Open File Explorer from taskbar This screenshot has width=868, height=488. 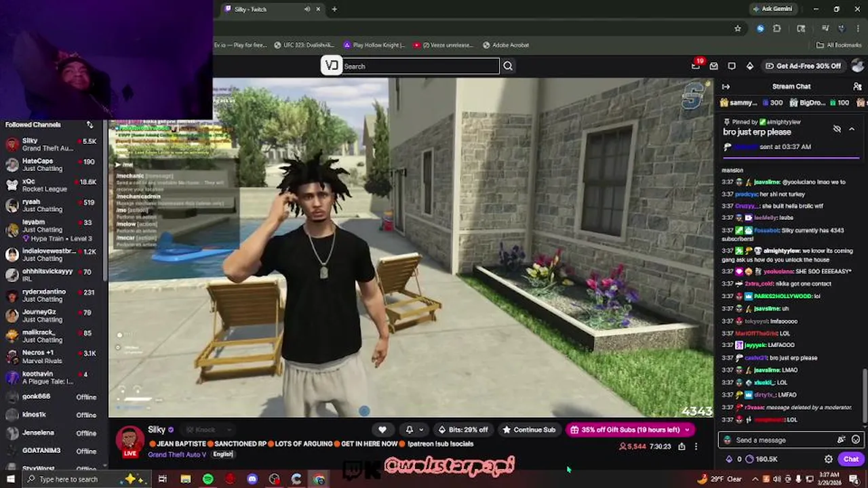pos(185,479)
